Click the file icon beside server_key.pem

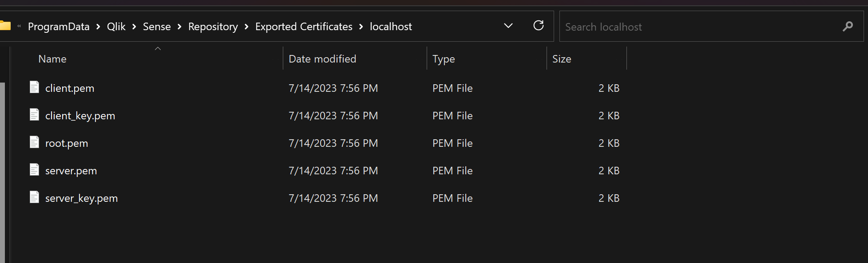(x=34, y=197)
